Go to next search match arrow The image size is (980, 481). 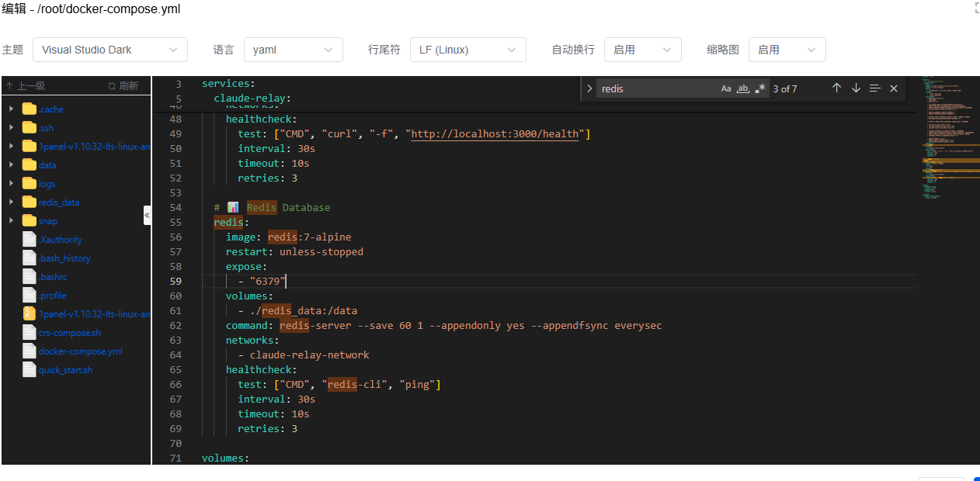[856, 88]
